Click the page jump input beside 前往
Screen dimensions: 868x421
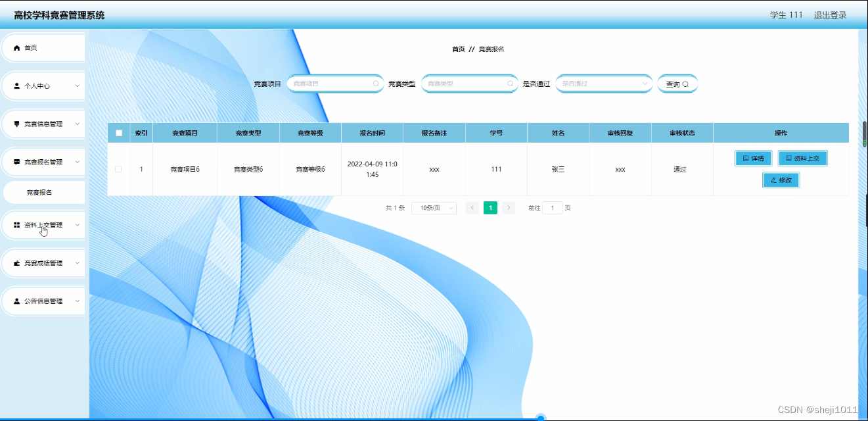pos(552,207)
